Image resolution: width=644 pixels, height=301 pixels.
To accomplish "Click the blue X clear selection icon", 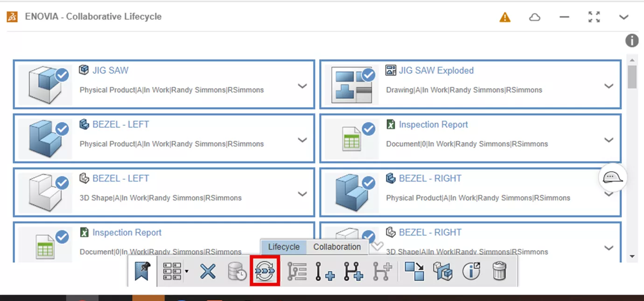I will coord(208,271).
